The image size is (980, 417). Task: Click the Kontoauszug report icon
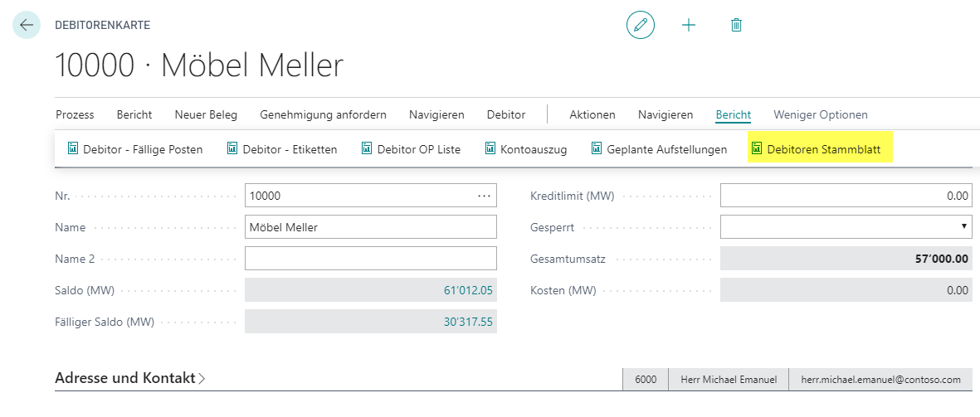[x=490, y=148]
